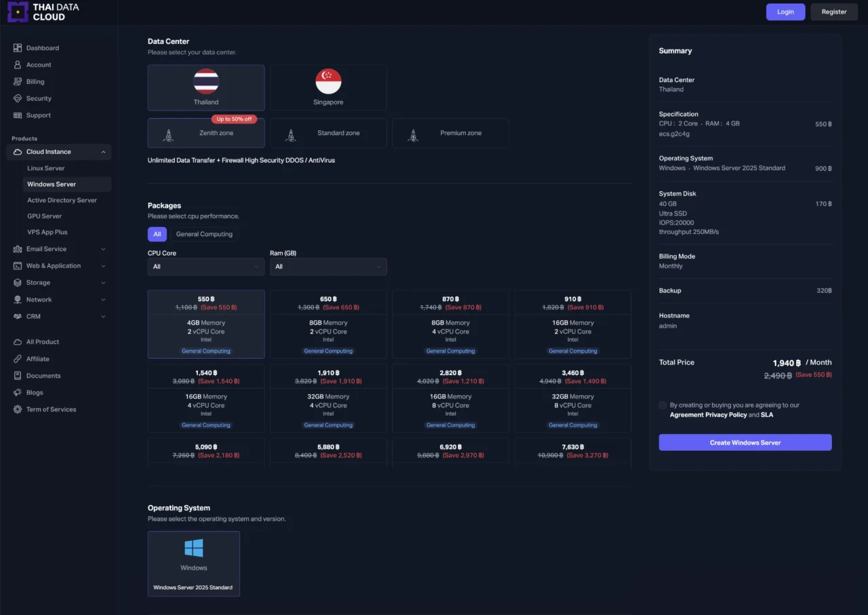The height and width of the screenshot is (615, 868).
Task: Click the 5,090 ฿ package price
Action: click(206, 447)
